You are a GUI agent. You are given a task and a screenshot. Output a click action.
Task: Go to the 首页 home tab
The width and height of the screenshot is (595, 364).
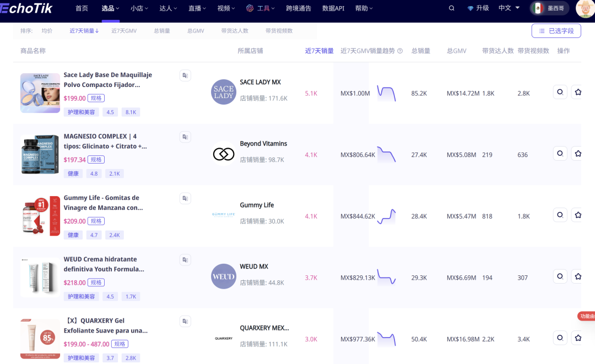click(x=82, y=8)
